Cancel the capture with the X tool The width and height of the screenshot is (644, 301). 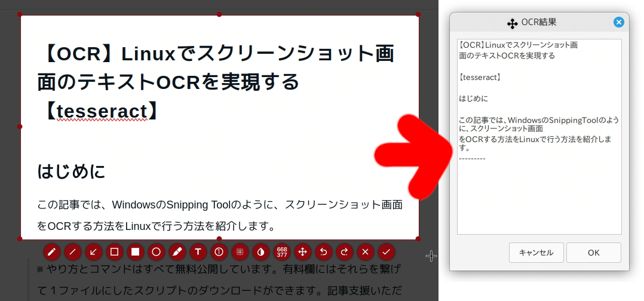click(366, 252)
